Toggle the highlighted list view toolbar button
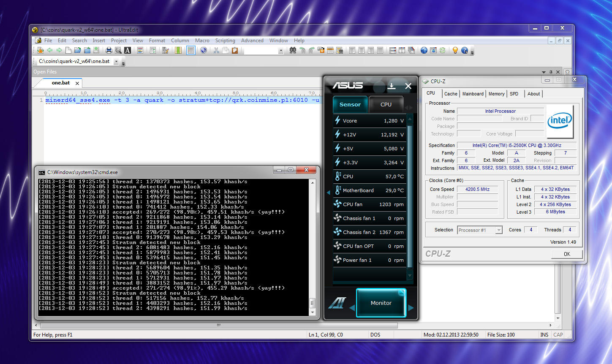This screenshot has width=612, height=364. 191,50
